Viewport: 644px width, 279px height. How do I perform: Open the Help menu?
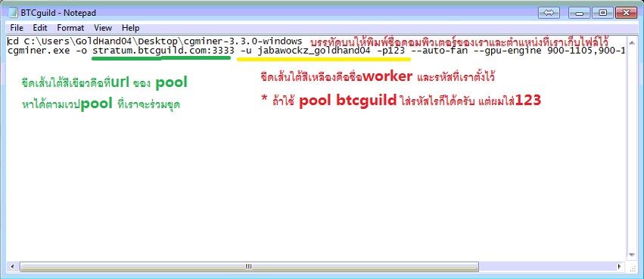pyautogui.click(x=131, y=28)
